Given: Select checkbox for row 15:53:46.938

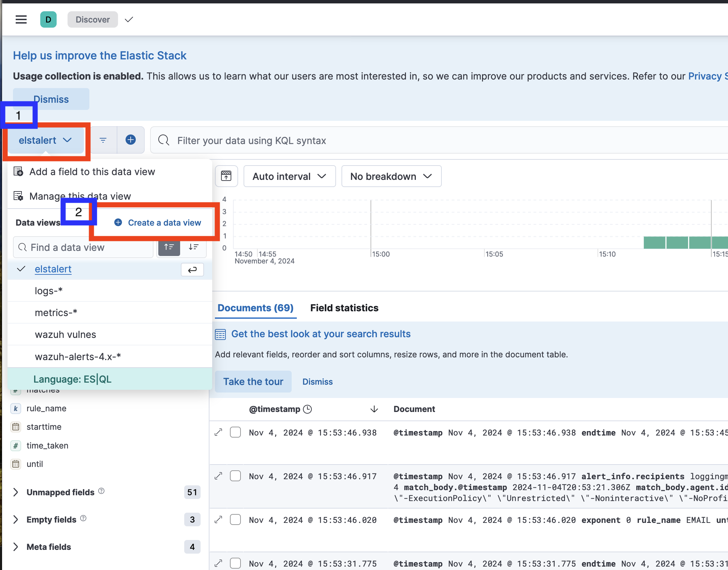Looking at the screenshot, I should coord(235,432).
